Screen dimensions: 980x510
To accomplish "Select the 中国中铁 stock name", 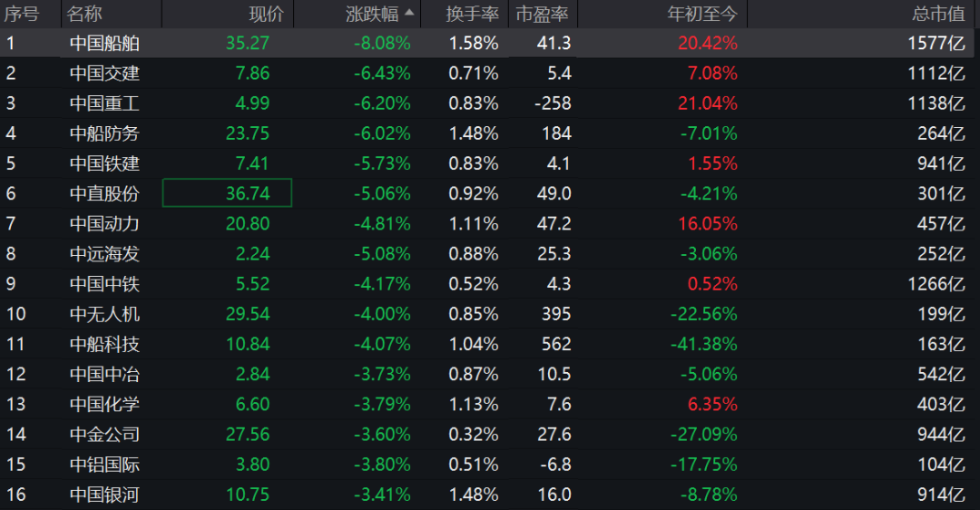I will (x=104, y=284).
